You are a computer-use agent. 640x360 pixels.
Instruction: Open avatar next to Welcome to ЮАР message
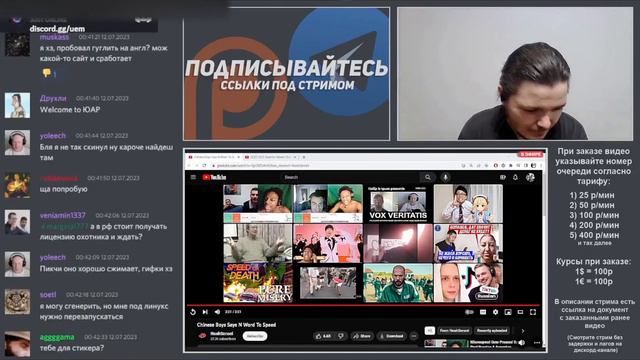tap(17, 105)
